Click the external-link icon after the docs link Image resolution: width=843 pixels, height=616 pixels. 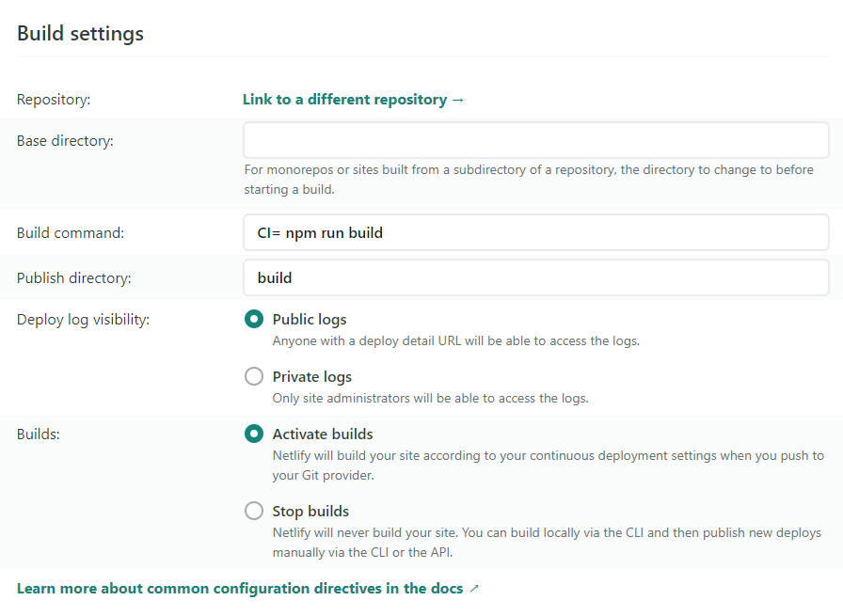474,589
